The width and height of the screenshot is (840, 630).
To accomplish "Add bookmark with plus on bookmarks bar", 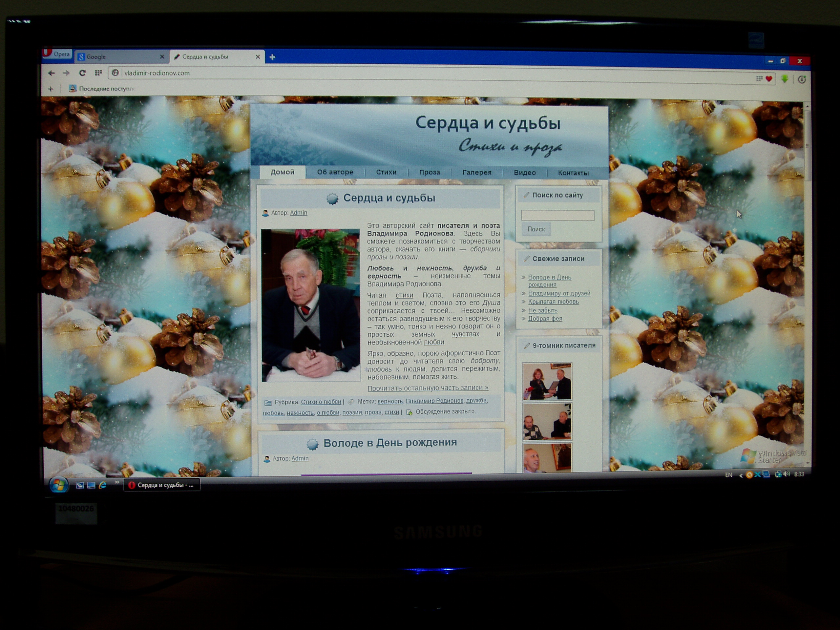I will [51, 89].
